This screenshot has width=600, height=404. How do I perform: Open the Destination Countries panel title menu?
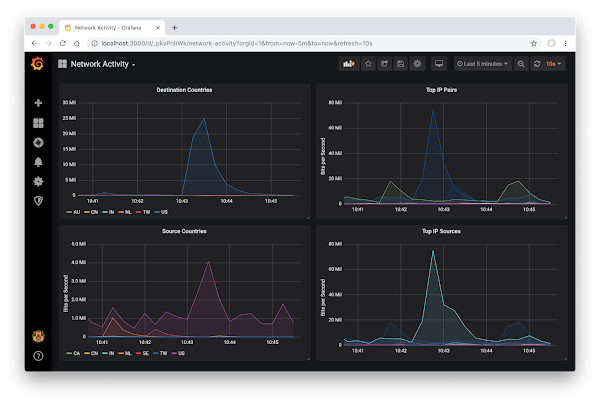184,90
